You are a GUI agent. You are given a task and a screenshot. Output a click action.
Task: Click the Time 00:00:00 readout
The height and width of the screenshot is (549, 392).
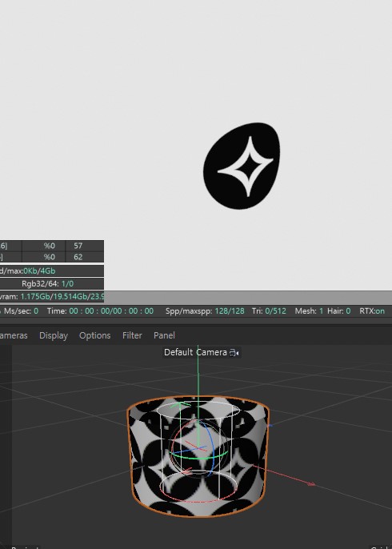tap(100, 311)
